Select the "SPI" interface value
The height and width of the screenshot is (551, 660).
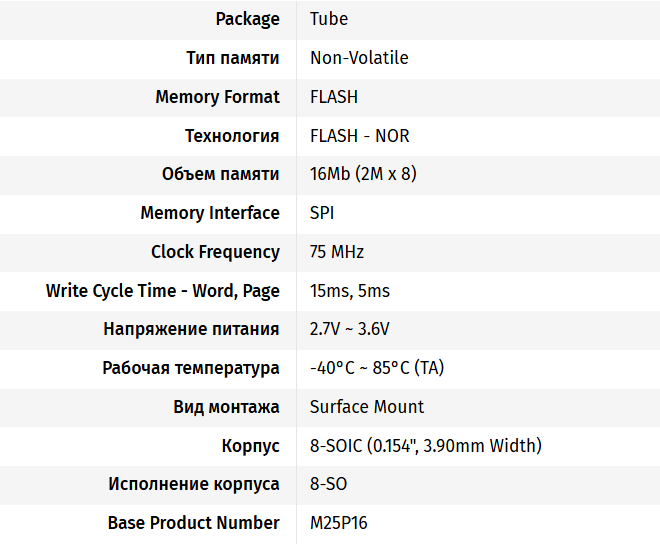[x=322, y=213]
